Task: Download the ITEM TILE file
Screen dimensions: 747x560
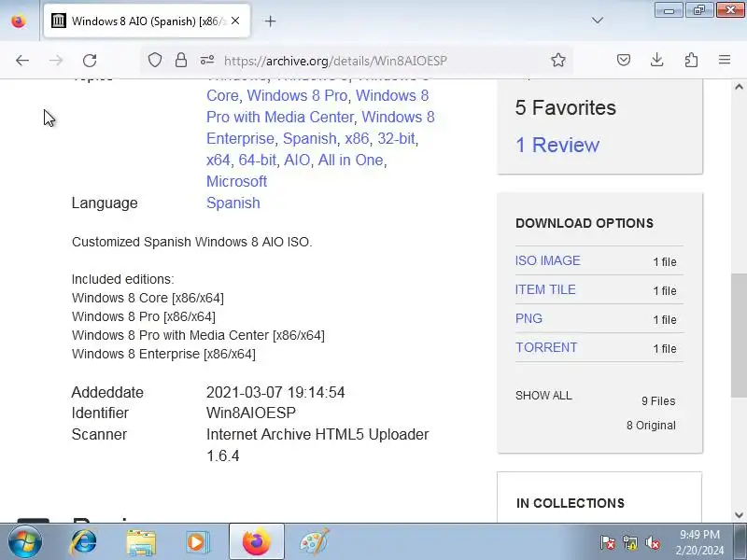Action: point(545,289)
